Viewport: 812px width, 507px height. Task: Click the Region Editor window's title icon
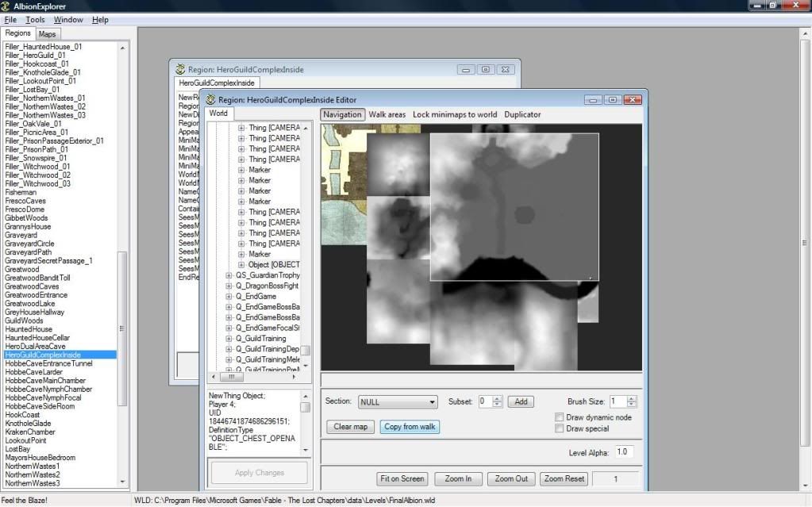pos(210,99)
